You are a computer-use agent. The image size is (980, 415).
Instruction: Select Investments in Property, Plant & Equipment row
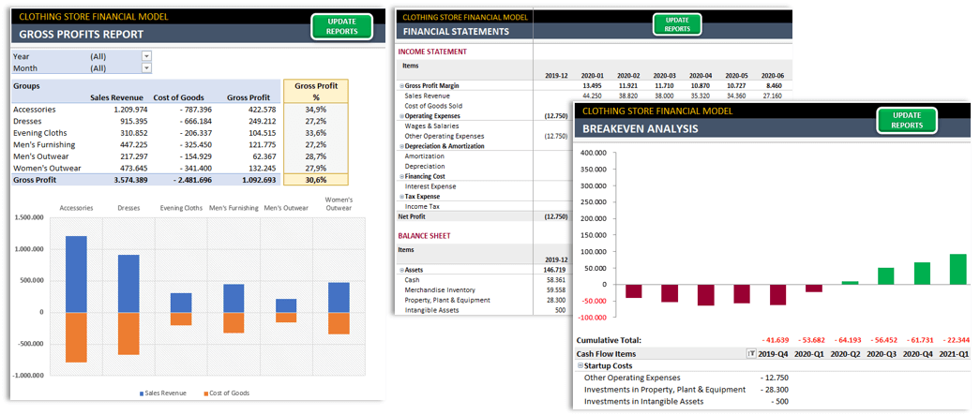coord(664,390)
